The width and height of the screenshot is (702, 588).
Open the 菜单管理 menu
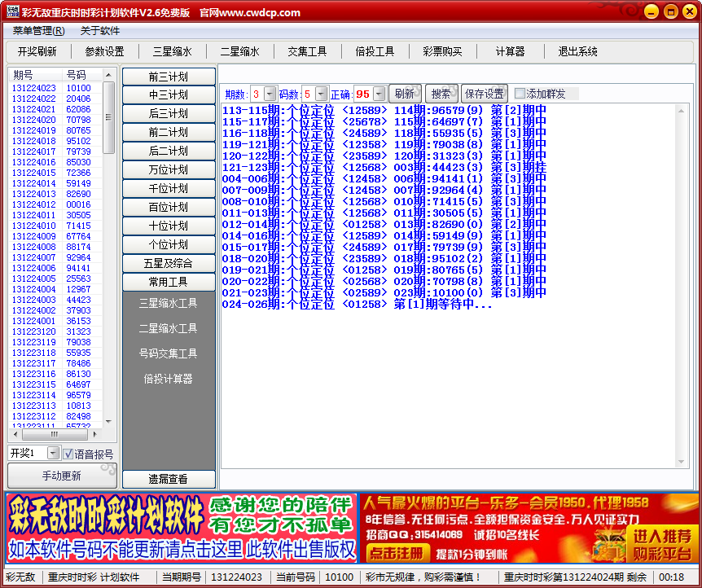click(x=38, y=31)
